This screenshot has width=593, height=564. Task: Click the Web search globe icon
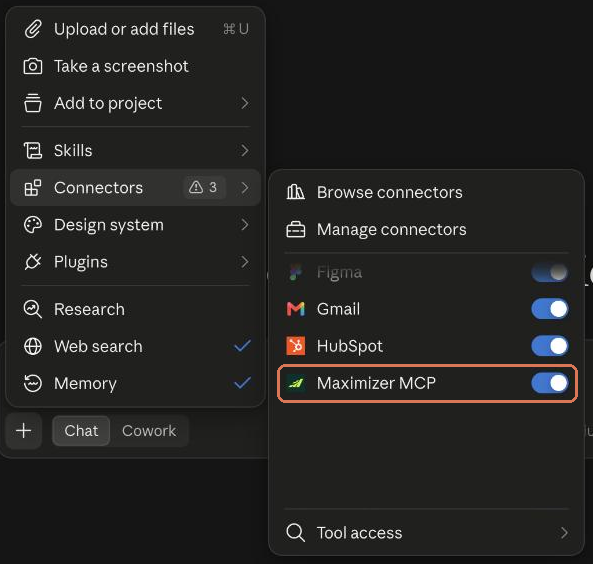(x=33, y=346)
